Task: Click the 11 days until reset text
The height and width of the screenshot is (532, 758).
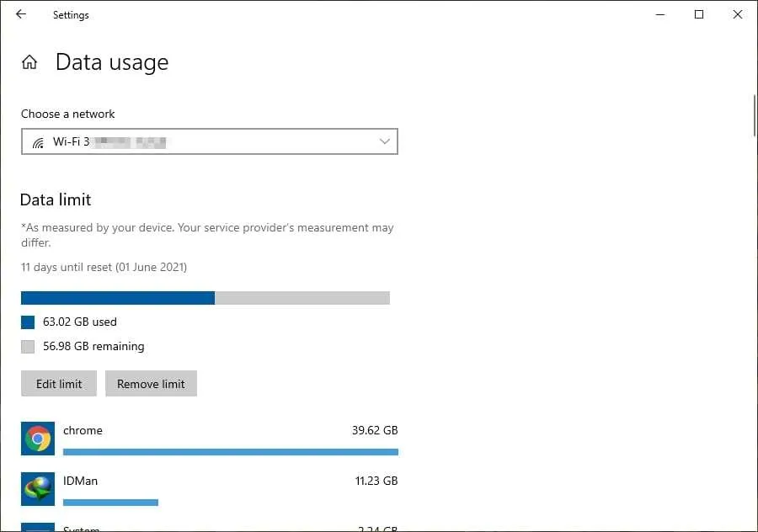Action: point(104,267)
